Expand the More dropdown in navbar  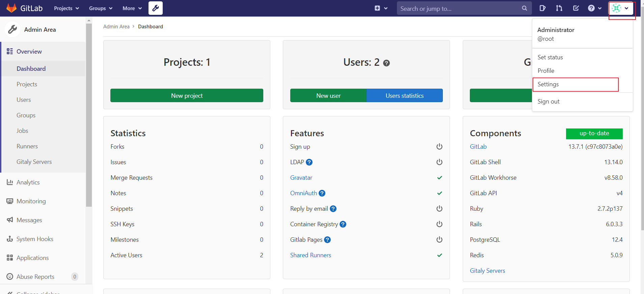pyautogui.click(x=132, y=8)
